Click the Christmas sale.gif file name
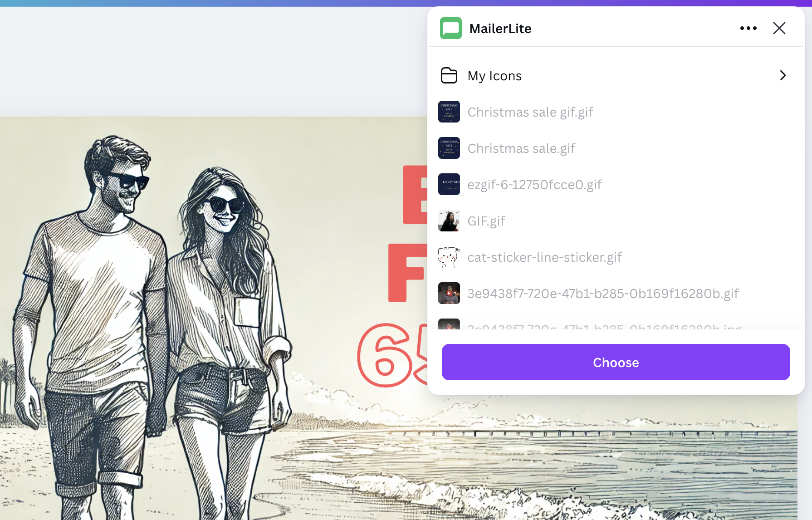 pyautogui.click(x=521, y=148)
